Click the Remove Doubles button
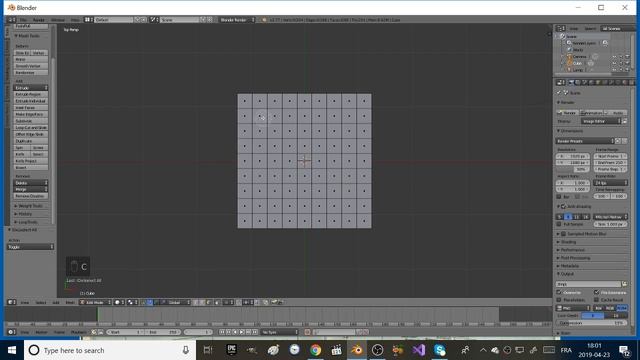The width and height of the screenshot is (640, 360). click(x=31, y=196)
